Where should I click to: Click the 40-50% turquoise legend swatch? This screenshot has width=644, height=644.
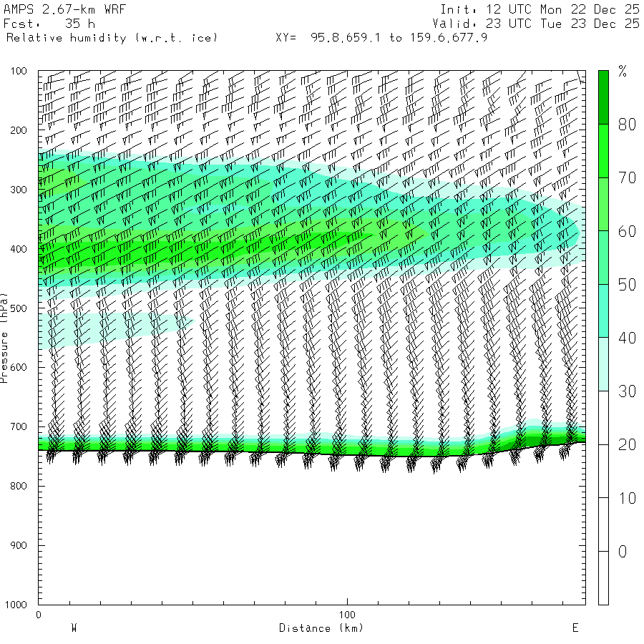pyautogui.click(x=603, y=311)
